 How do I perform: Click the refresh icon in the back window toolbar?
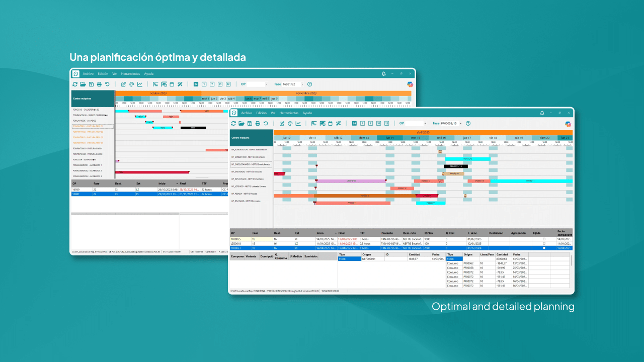coord(75,84)
